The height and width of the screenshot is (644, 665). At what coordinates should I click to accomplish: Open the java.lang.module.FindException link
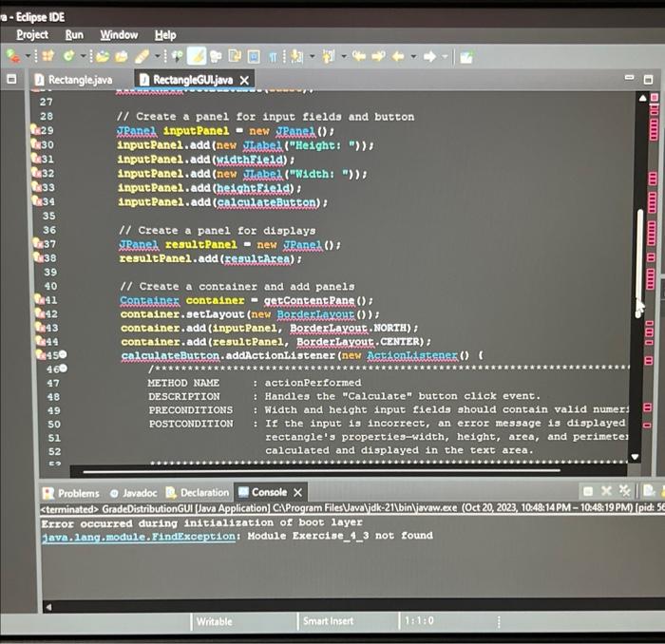[139, 537]
